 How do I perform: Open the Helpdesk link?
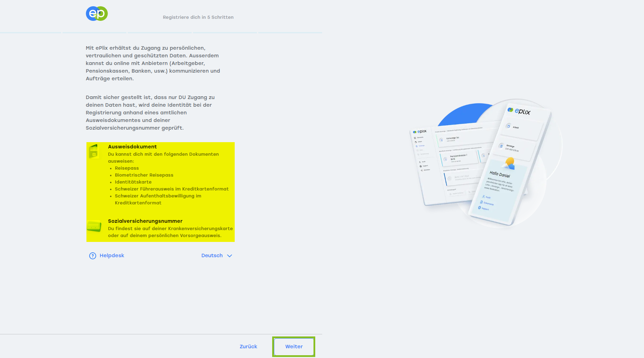point(112,255)
